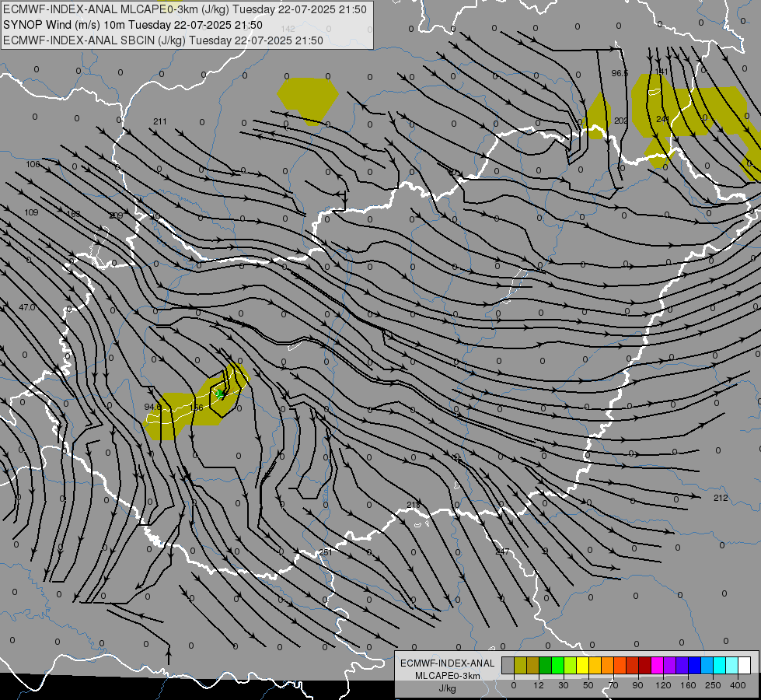Screen dimensions: 761x700
Task: Pick the bright yellow legend swatch
Action: [583, 665]
